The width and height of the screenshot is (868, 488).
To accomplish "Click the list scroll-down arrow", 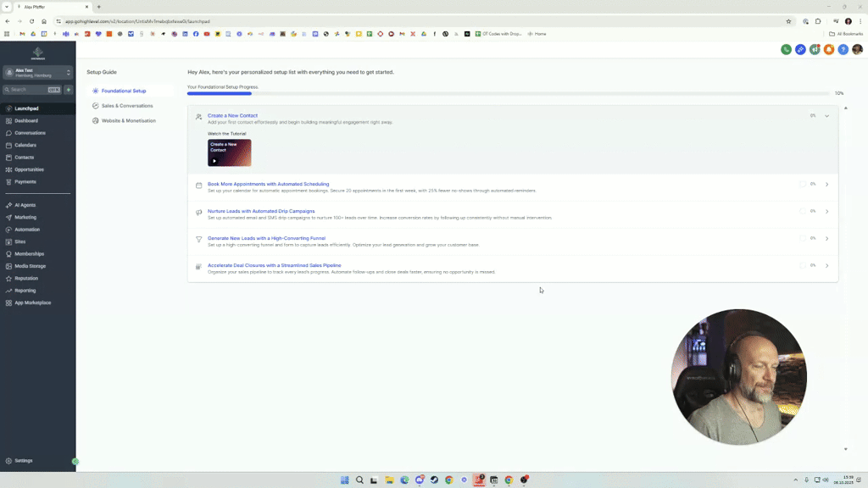I will click(845, 449).
